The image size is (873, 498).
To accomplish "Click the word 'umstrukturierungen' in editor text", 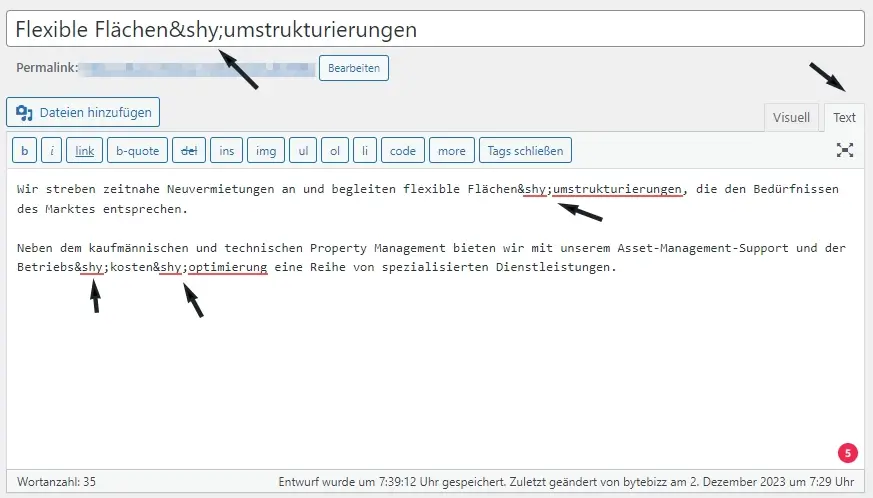I will tap(617, 189).
